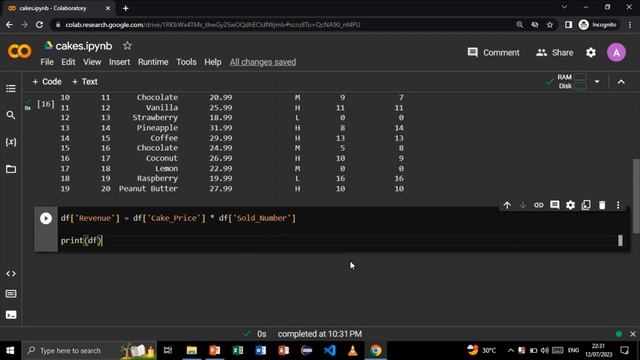Move cell down with the arrow icon

point(522,205)
